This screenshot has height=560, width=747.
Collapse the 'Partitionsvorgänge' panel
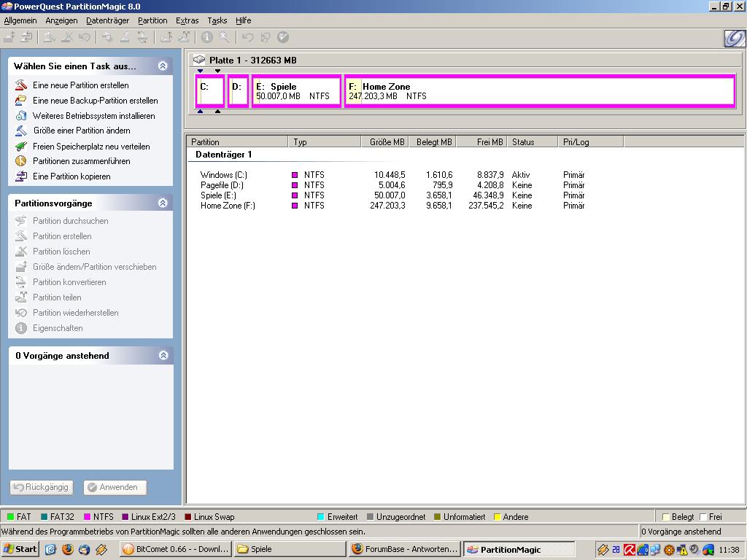click(x=163, y=203)
